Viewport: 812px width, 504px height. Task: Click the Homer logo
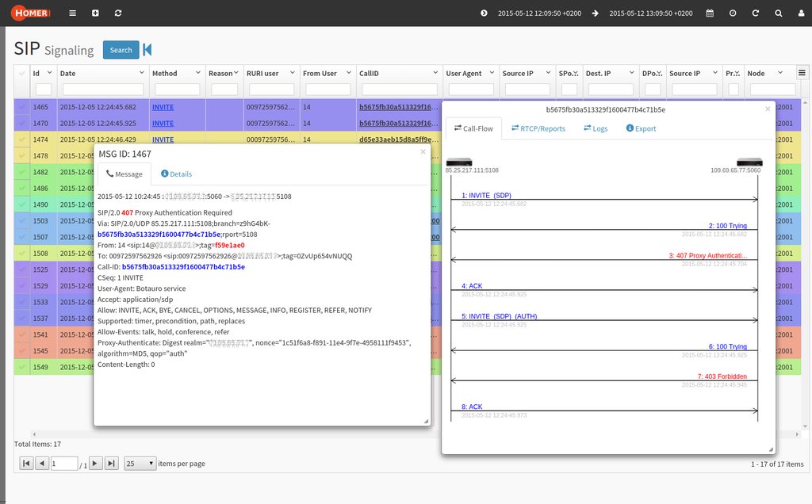click(x=31, y=13)
